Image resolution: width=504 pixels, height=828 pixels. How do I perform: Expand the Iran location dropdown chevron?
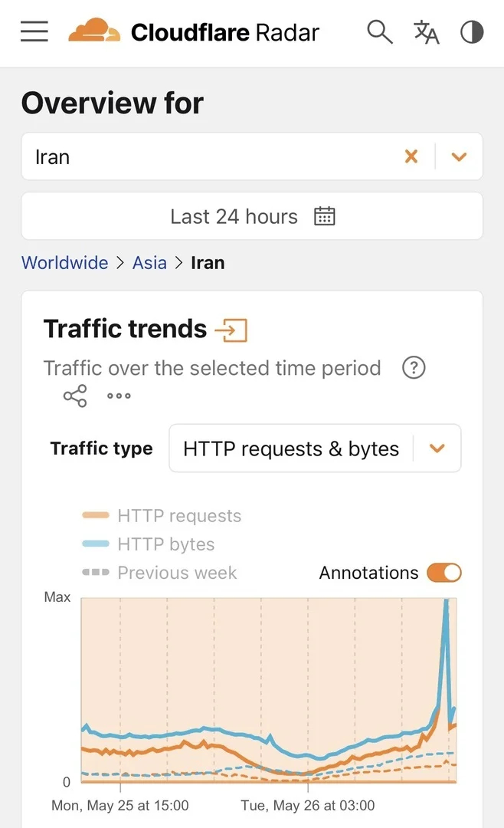tap(459, 156)
